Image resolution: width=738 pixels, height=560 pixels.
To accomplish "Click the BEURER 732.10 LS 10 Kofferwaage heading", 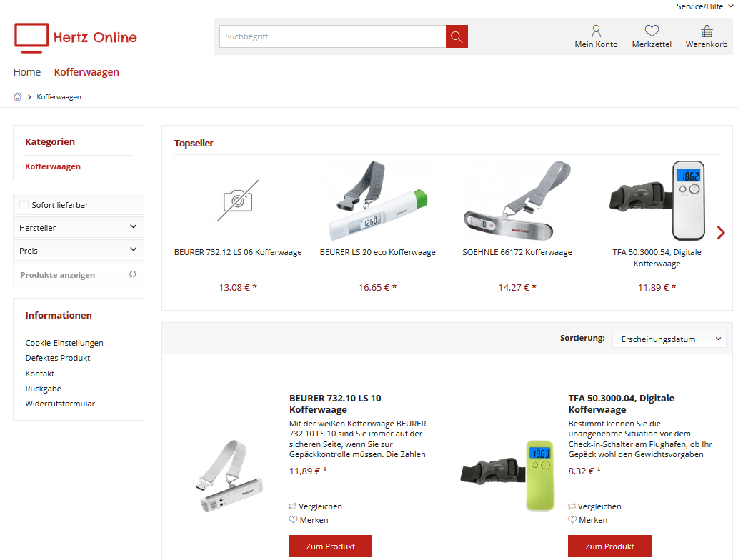I will coord(335,404).
